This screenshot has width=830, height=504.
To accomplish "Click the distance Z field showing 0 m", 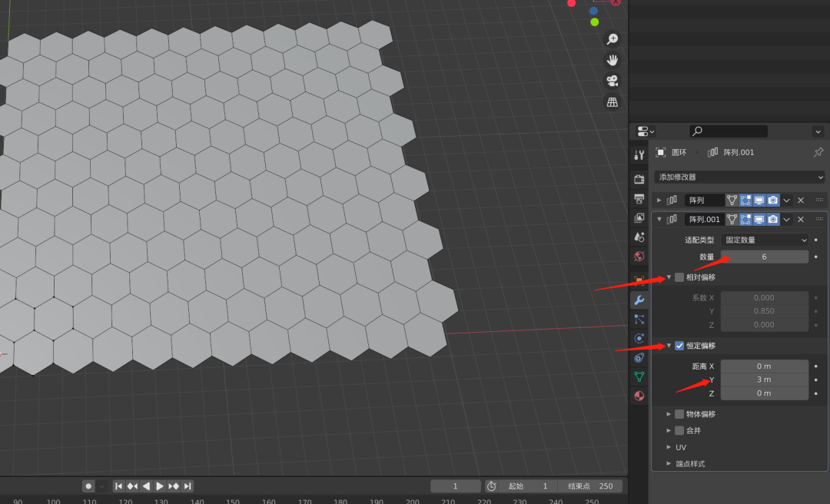I will (765, 393).
